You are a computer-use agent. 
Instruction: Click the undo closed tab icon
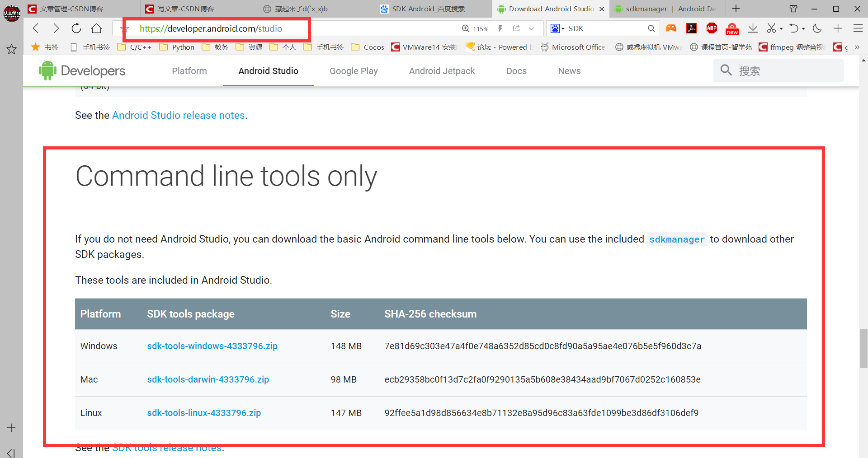[793, 28]
